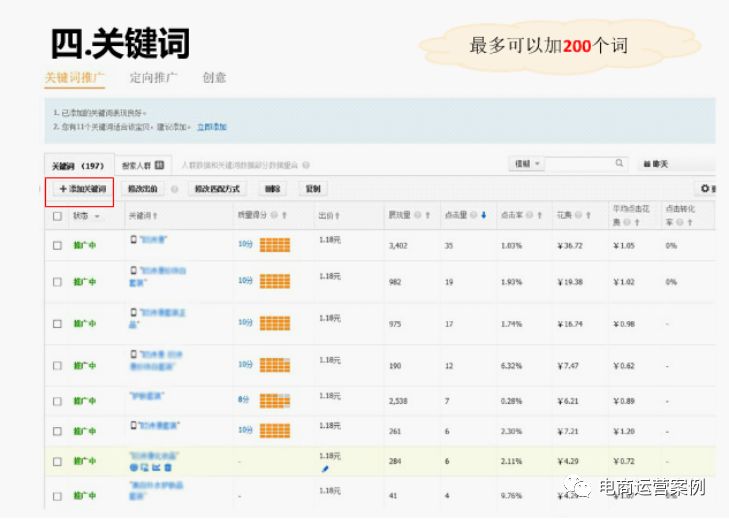Tick the checkbox for the highlighted 284 row
729x519 pixels.
(x=57, y=461)
